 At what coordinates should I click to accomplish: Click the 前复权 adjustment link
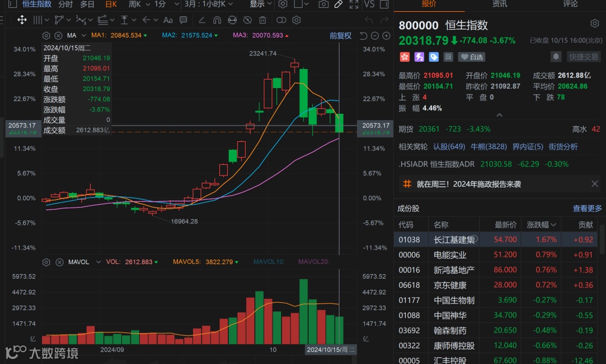(x=341, y=36)
